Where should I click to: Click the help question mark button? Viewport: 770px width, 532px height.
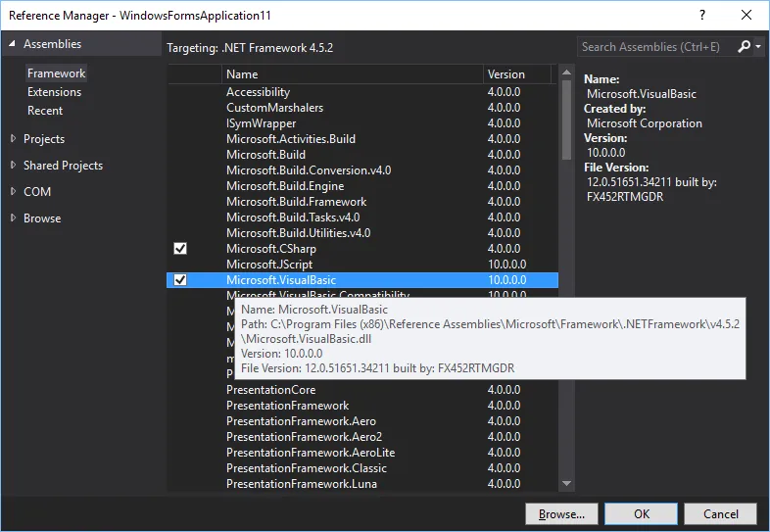click(702, 15)
